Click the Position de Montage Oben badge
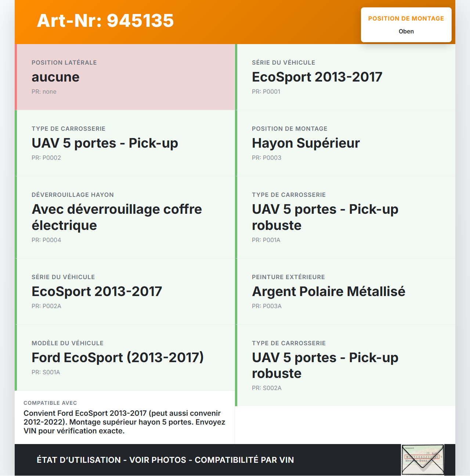Screen dimensions: 470x476 [406, 25]
